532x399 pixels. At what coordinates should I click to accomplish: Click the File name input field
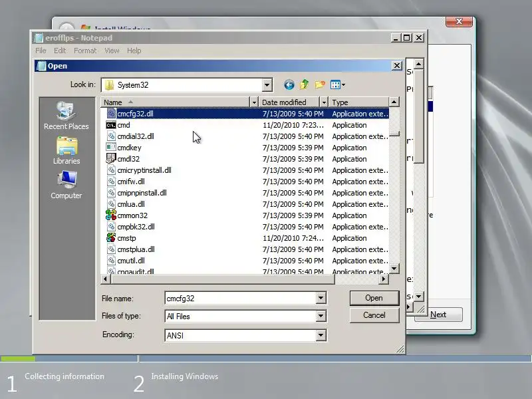tap(240, 298)
